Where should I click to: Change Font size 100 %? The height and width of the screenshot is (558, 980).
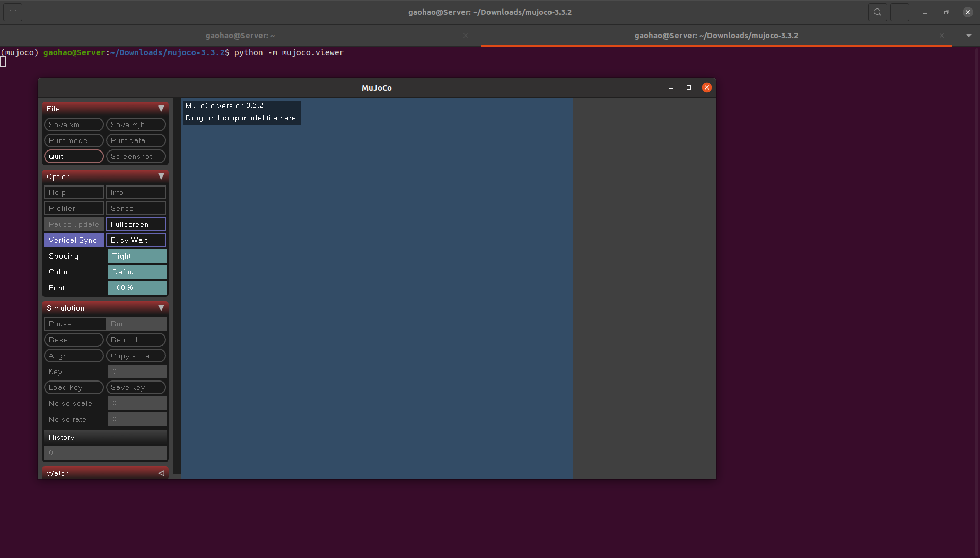pyautogui.click(x=137, y=288)
